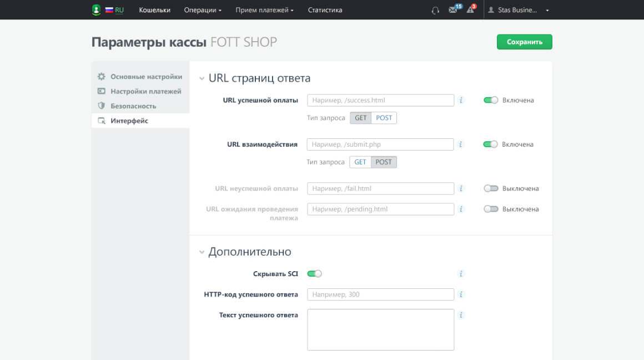
Task: Click info icon beside URL взаимодействия
Action: click(x=461, y=144)
